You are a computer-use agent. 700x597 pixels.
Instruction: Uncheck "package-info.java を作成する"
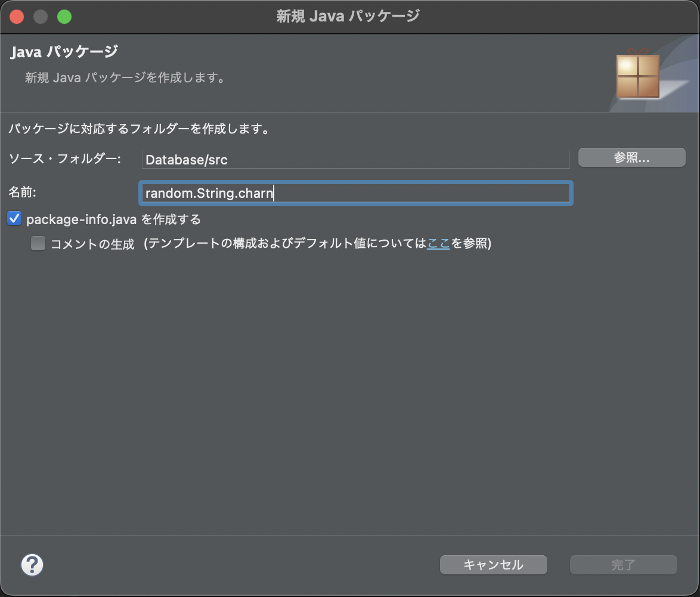point(14,219)
